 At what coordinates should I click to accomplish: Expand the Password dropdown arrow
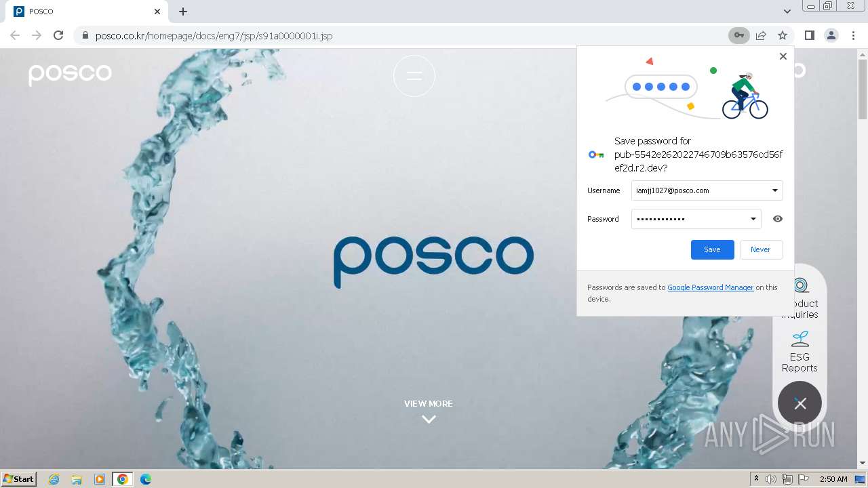click(x=753, y=219)
